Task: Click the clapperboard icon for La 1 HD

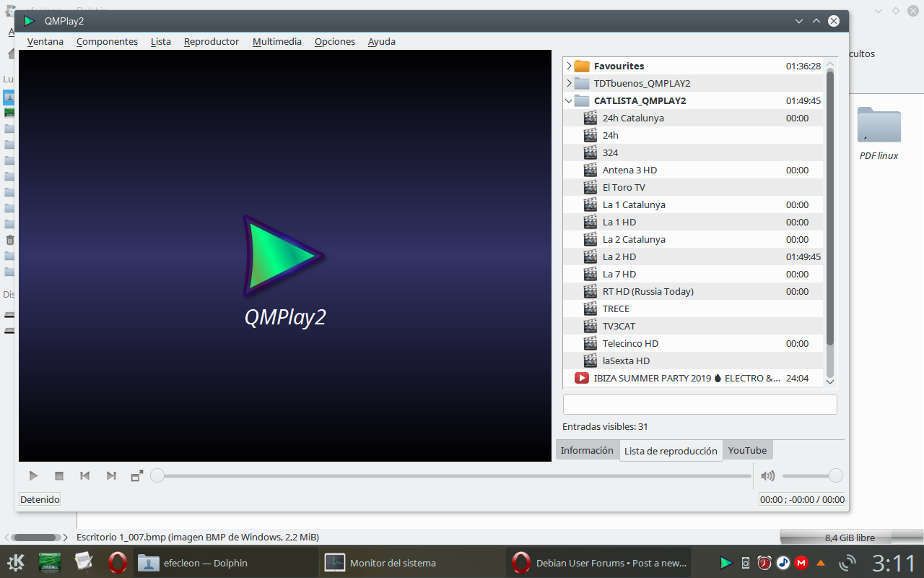Action: coord(590,222)
